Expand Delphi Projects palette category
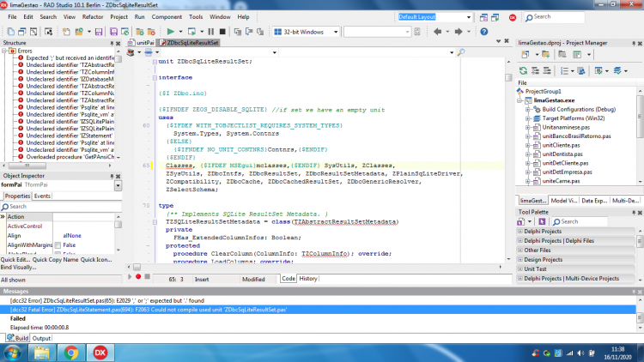The width and height of the screenshot is (644, 362). (x=520, y=232)
